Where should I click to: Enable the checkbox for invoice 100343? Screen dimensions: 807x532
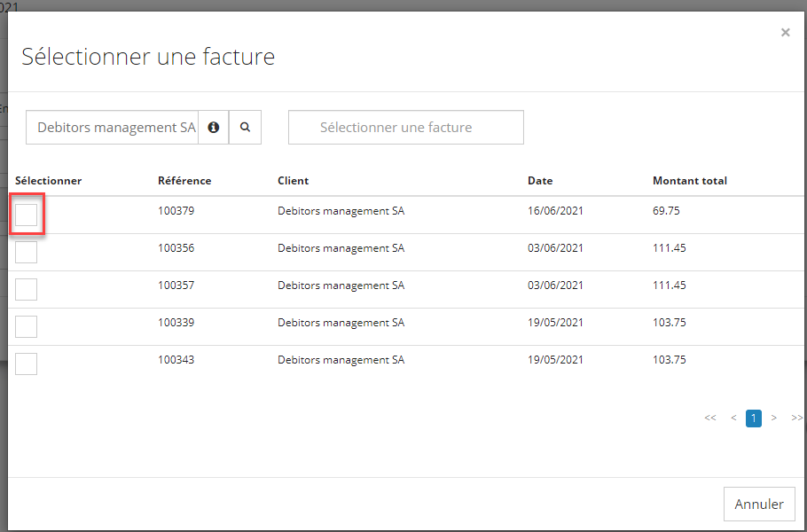click(x=27, y=364)
